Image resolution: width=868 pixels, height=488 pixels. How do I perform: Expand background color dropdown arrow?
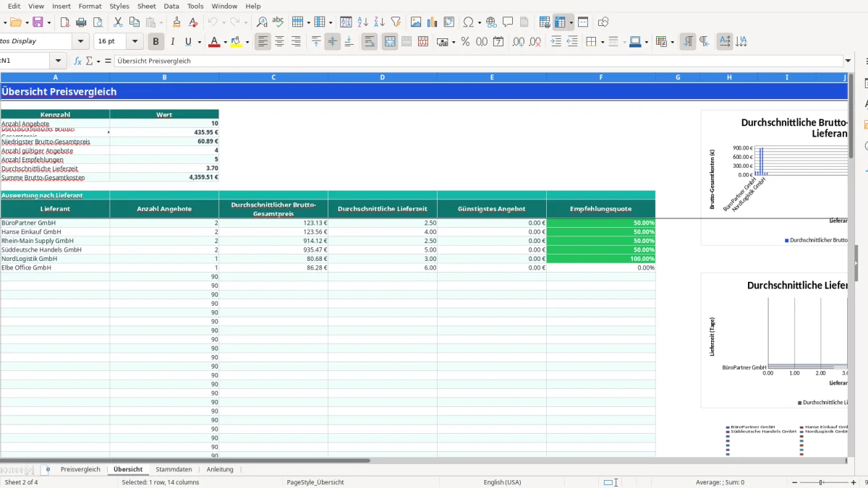pyautogui.click(x=247, y=42)
